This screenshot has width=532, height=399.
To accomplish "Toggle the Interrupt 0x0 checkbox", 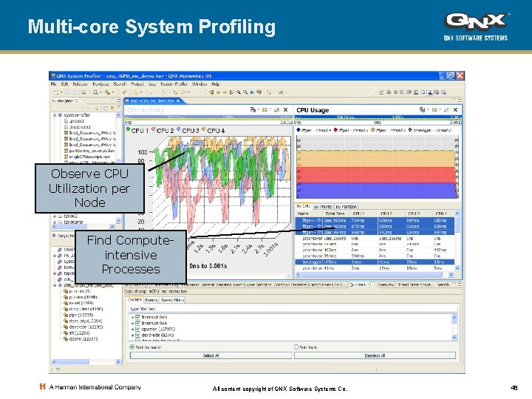I will 137,317.
